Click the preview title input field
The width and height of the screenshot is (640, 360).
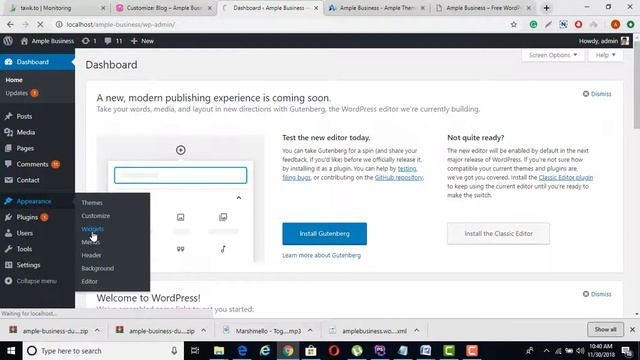point(180,175)
